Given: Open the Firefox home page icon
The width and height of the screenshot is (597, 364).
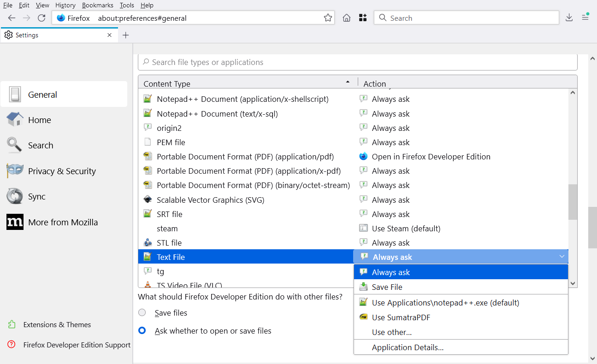Looking at the screenshot, I should coord(347,18).
